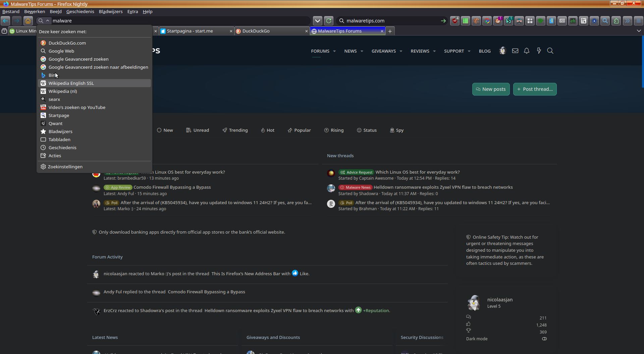Open the address bar history dropdown arrow
Screen dimensions: 644x354
pos(318,21)
